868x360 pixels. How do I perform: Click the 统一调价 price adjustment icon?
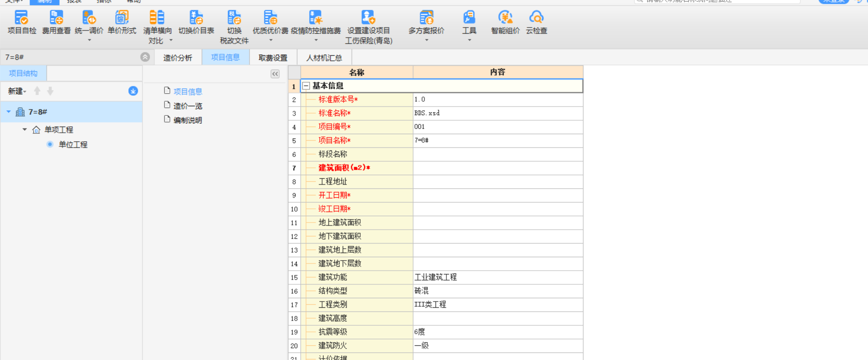89,18
